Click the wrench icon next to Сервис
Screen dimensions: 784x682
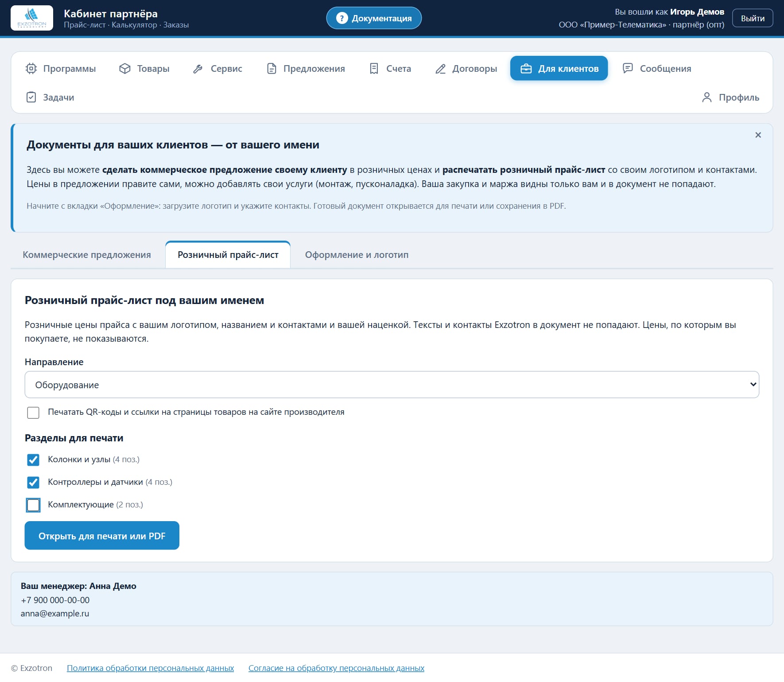[x=198, y=69]
